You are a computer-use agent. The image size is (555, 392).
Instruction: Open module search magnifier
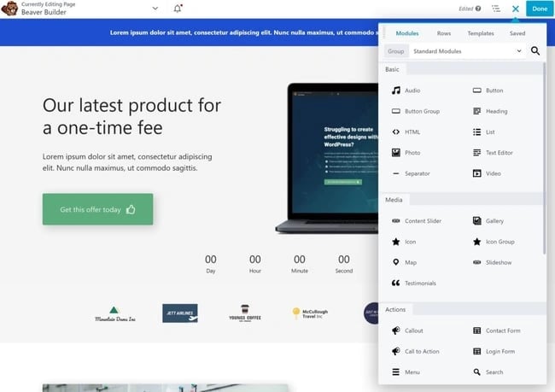click(x=535, y=51)
